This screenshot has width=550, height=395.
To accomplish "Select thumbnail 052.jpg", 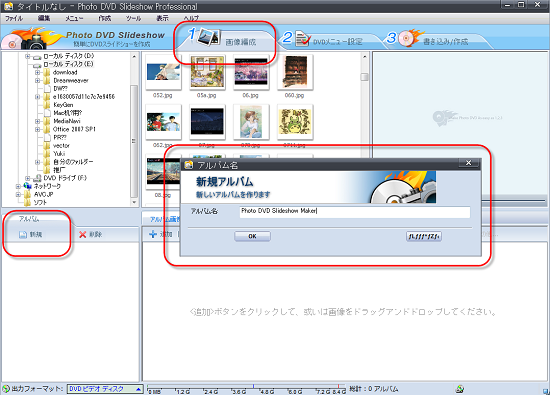I will [163, 73].
